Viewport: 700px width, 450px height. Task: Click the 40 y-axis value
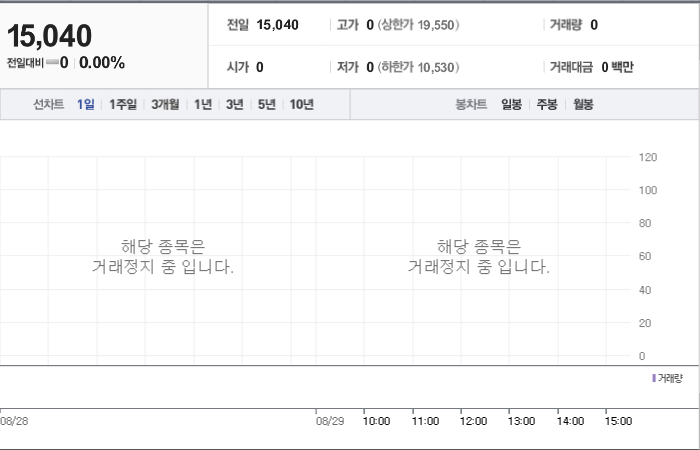(645, 290)
